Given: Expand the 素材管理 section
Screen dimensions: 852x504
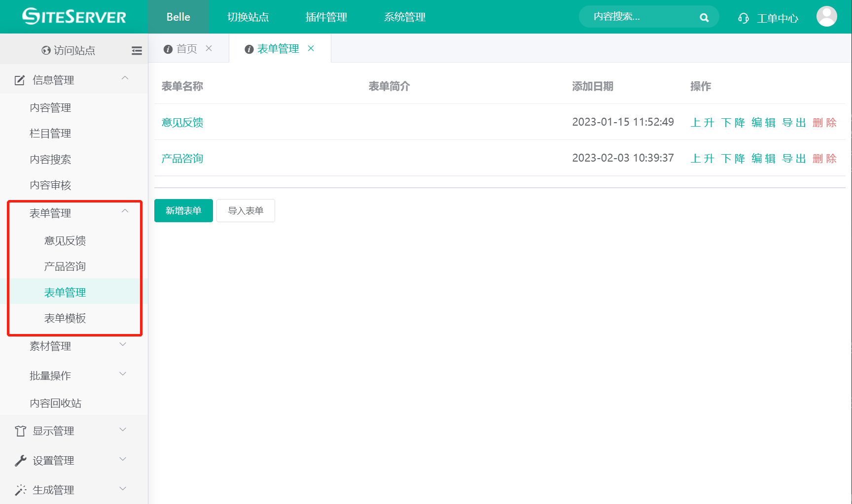Looking at the screenshot, I should pyautogui.click(x=122, y=345).
